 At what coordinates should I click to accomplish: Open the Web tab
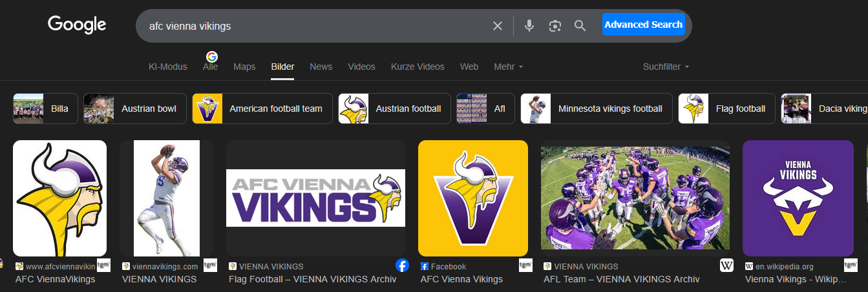tap(469, 67)
